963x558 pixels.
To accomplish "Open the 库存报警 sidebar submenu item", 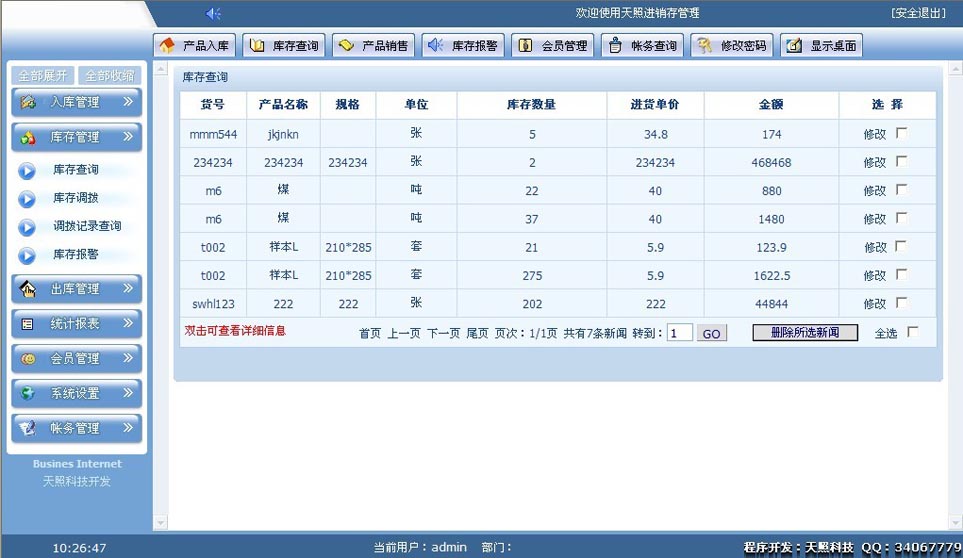I will tap(76, 254).
